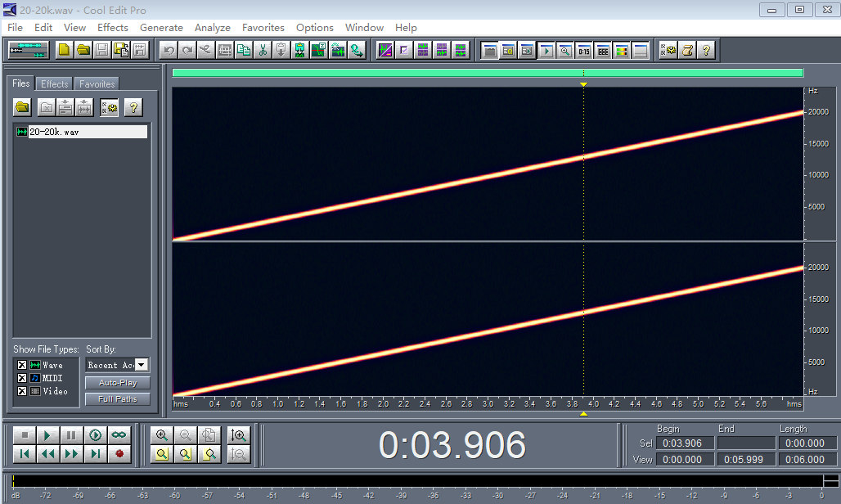
Task: Open the Generate menu
Action: pyautogui.click(x=161, y=27)
